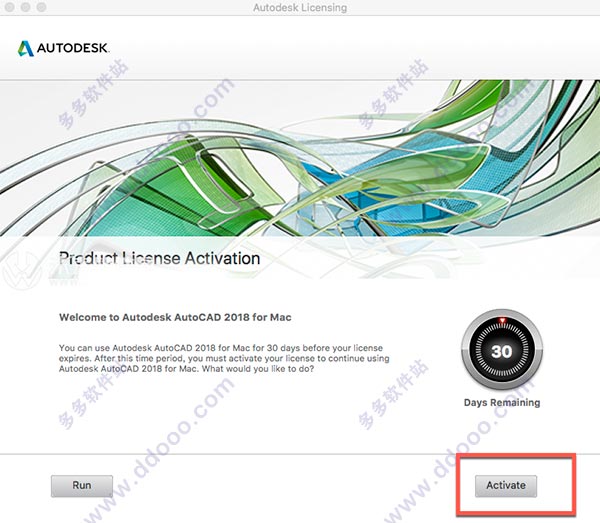This screenshot has height=523, width=600.
Task: Click the "Product License Activation" heading
Action: 160,258
